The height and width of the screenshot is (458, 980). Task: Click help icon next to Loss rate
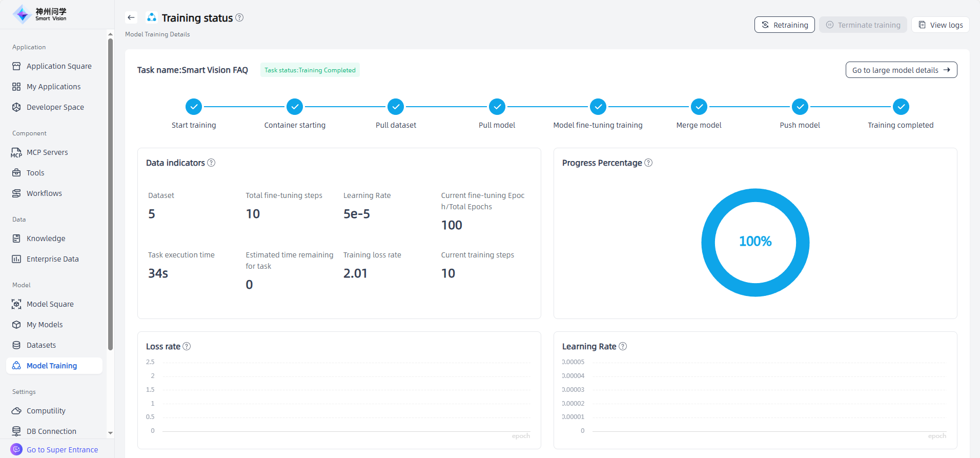(187, 346)
